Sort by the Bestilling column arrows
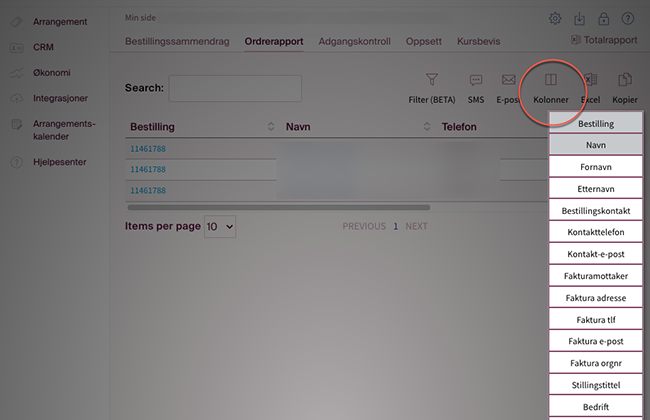Viewport: 650px width, 420px height. pos(271,127)
